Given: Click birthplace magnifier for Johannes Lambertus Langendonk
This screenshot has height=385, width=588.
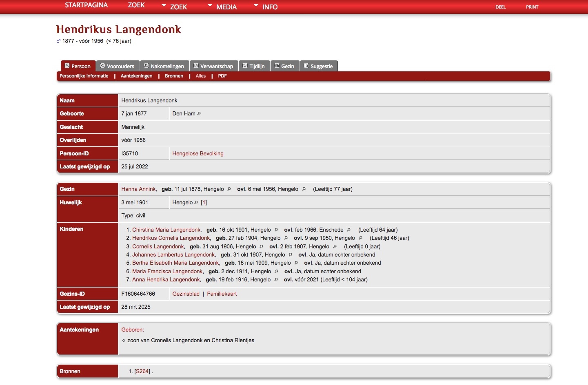Looking at the screenshot, I should click(x=290, y=255).
